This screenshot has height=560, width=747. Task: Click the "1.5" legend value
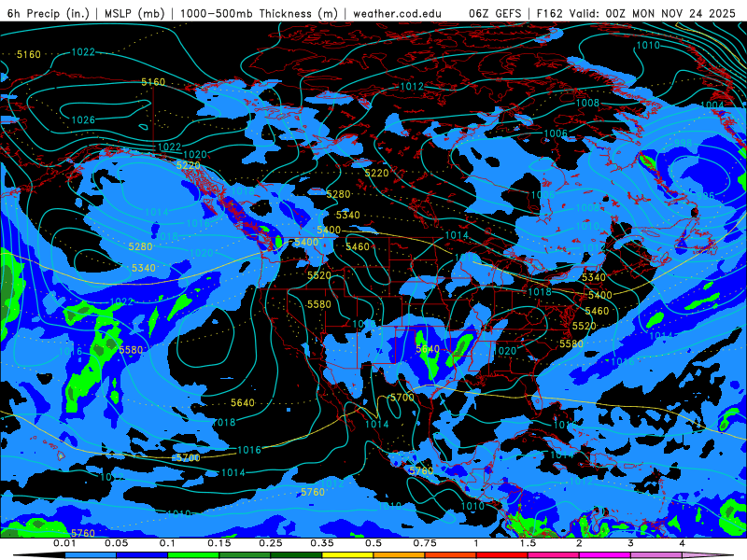tap(528, 543)
